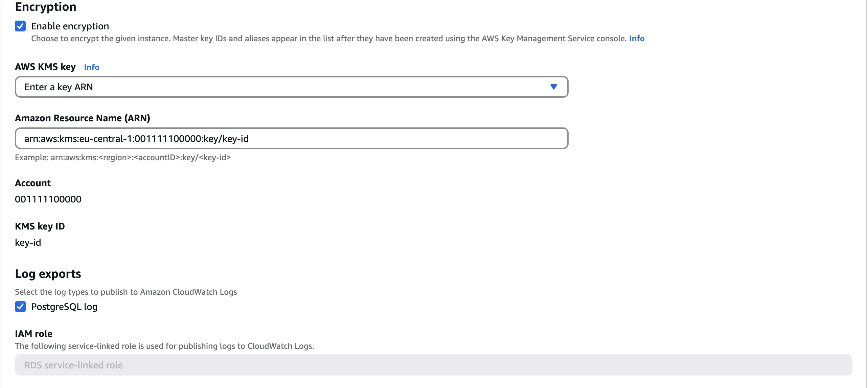Expand the Enter a key ARN dropdown
The height and width of the screenshot is (388, 868).
tap(291, 87)
